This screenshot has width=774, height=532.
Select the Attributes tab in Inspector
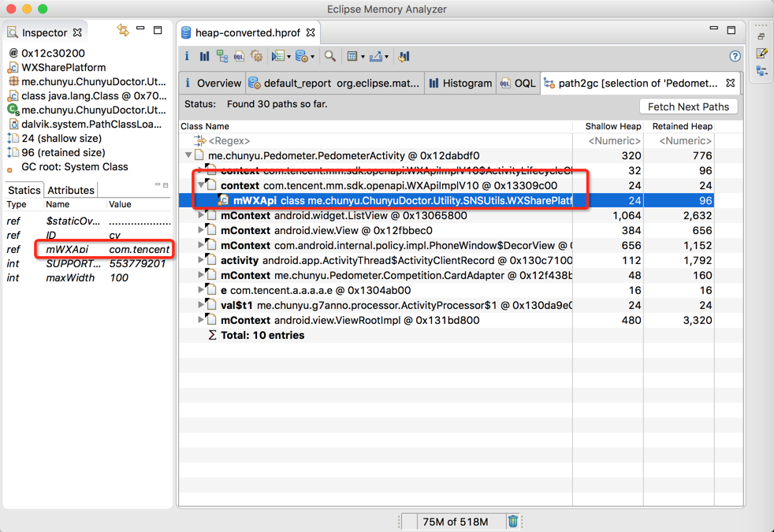coord(71,190)
